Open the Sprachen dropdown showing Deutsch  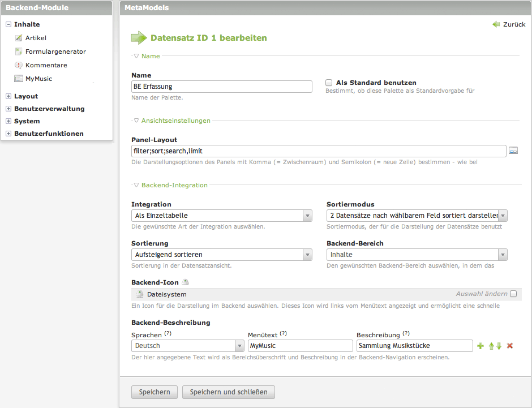click(187, 346)
